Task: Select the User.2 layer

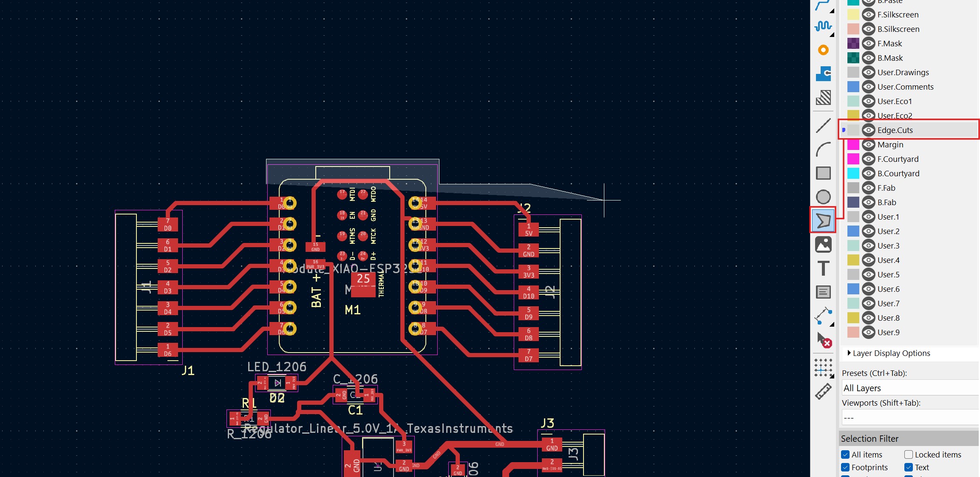Action: (x=888, y=231)
